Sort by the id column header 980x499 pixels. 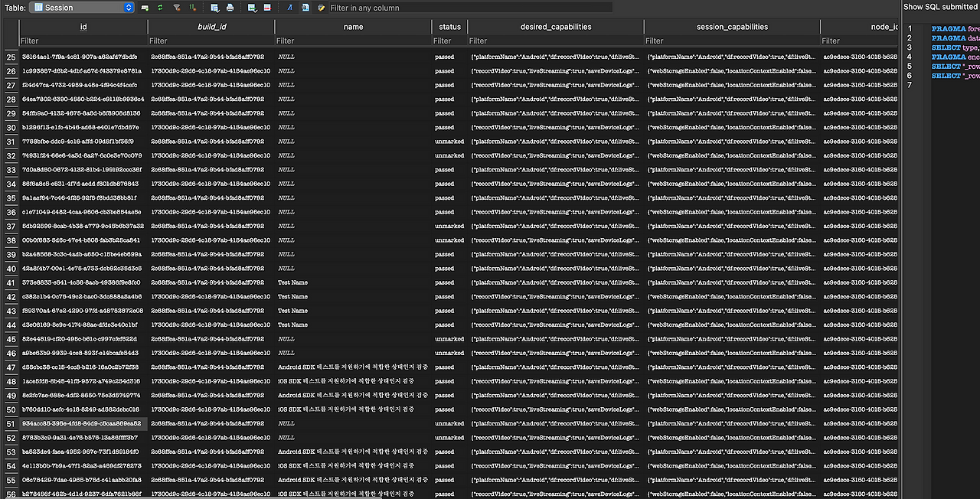click(x=83, y=27)
